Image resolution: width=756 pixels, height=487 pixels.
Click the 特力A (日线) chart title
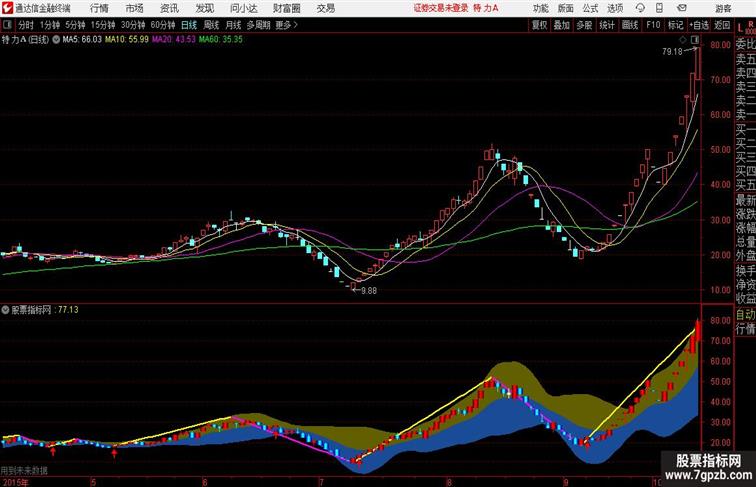pyautogui.click(x=26, y=40)
